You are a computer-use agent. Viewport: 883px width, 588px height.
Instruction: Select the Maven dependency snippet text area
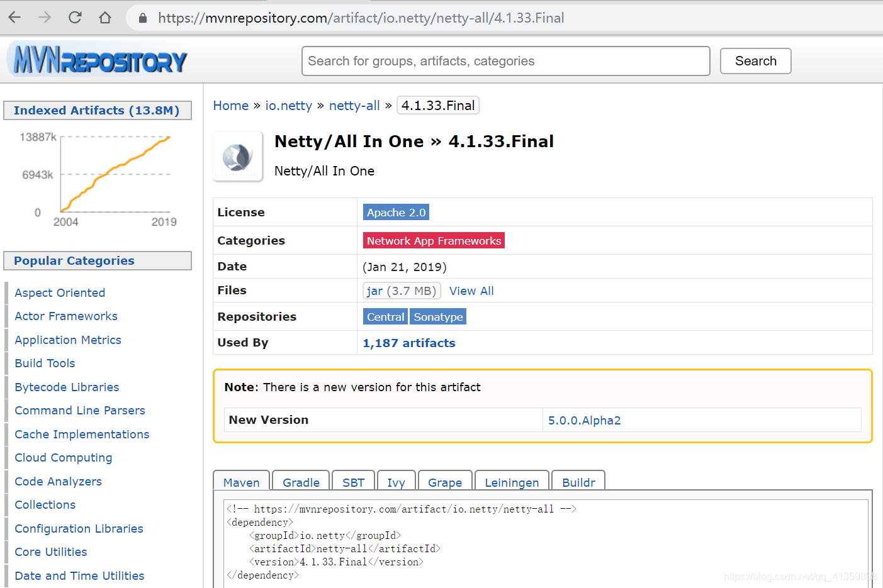coord(546,543)
